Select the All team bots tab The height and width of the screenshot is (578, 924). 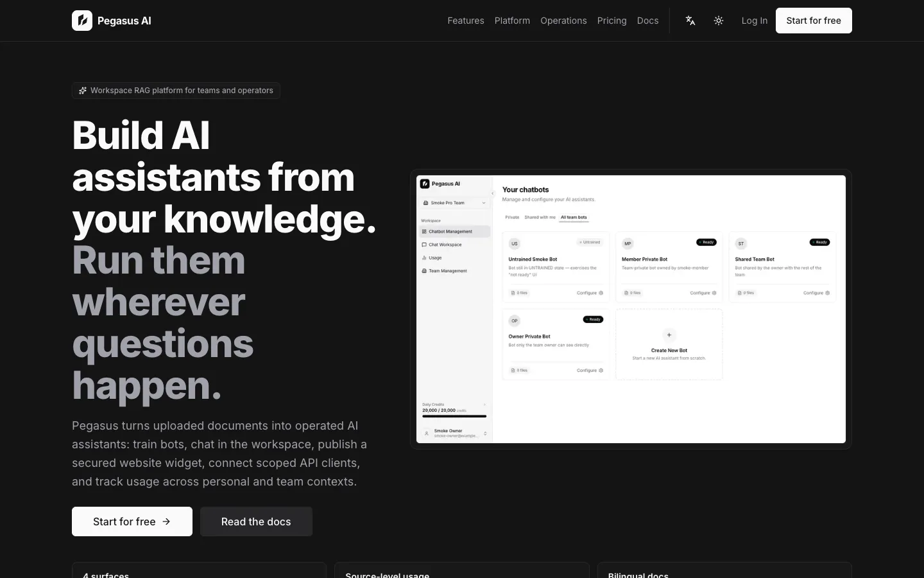coord(574,217)
